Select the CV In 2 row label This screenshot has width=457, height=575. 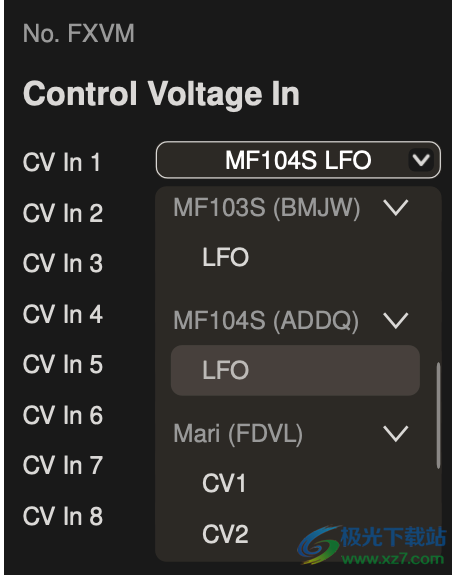[63, 213]
